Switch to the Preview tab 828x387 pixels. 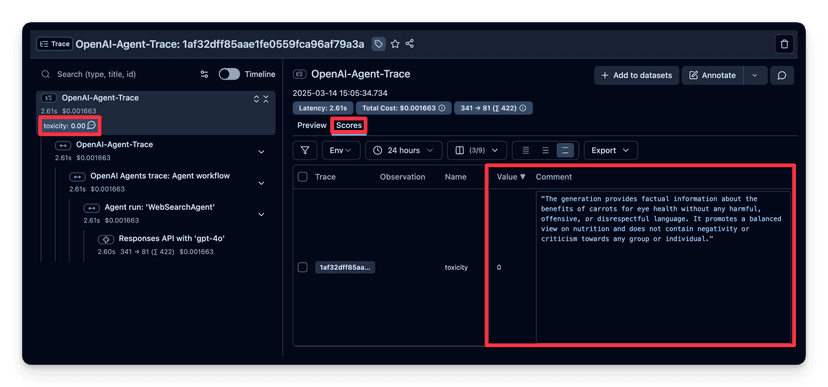point(312,126)
